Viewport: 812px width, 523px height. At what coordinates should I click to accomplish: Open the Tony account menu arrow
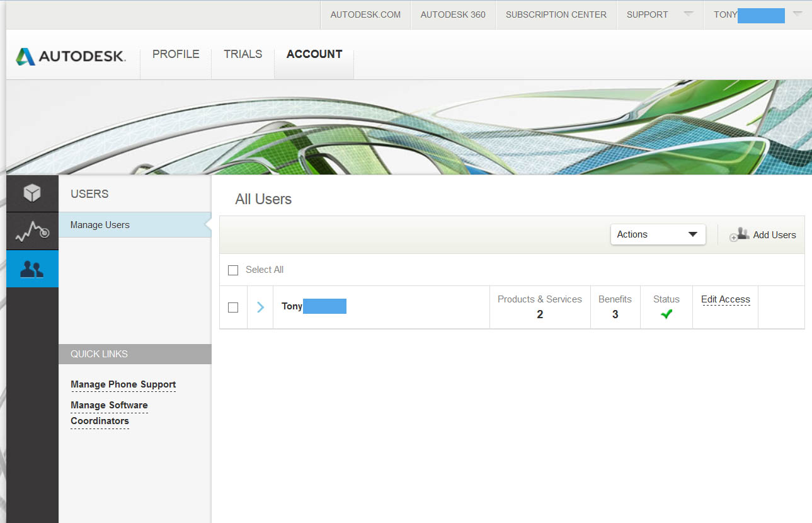point(798,13)
